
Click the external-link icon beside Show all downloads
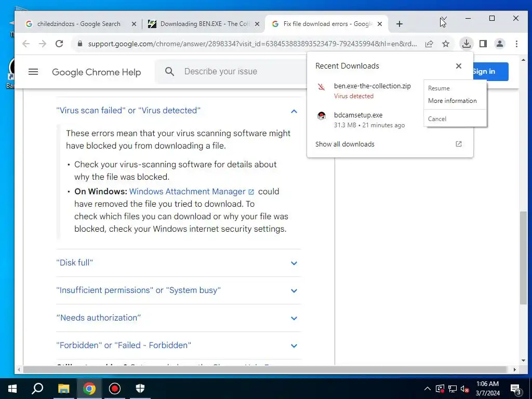(x=459, y=144)
